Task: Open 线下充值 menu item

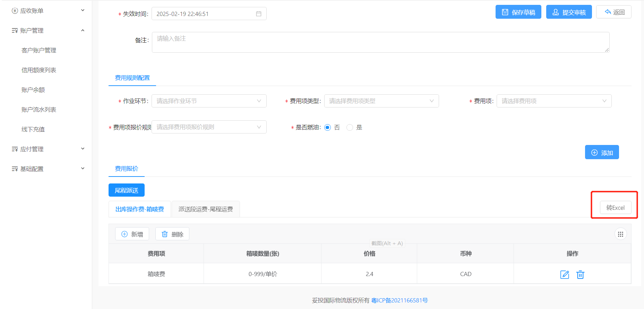Action: pos(33,129)
